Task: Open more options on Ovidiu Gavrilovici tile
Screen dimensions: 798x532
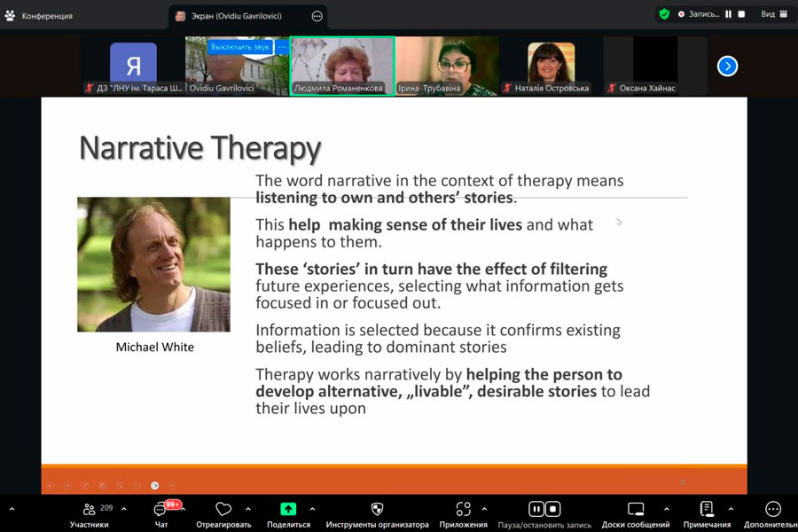Action: point(282,47)
